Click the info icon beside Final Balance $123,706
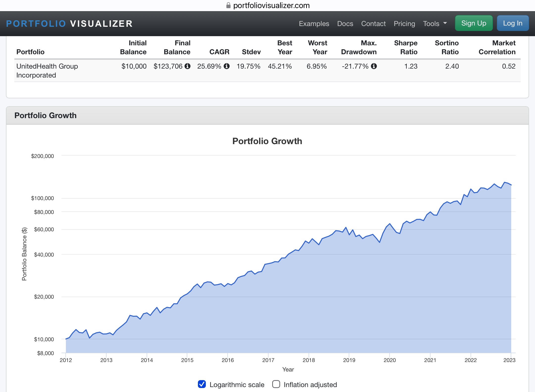Image resolution: width=535 pixels, height=392 pixels. tap(188, 66)
